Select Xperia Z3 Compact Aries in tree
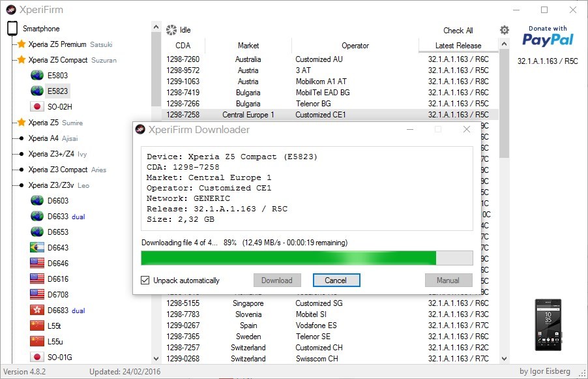This screenshot has width=588, height=379. (x=67, y=170)
